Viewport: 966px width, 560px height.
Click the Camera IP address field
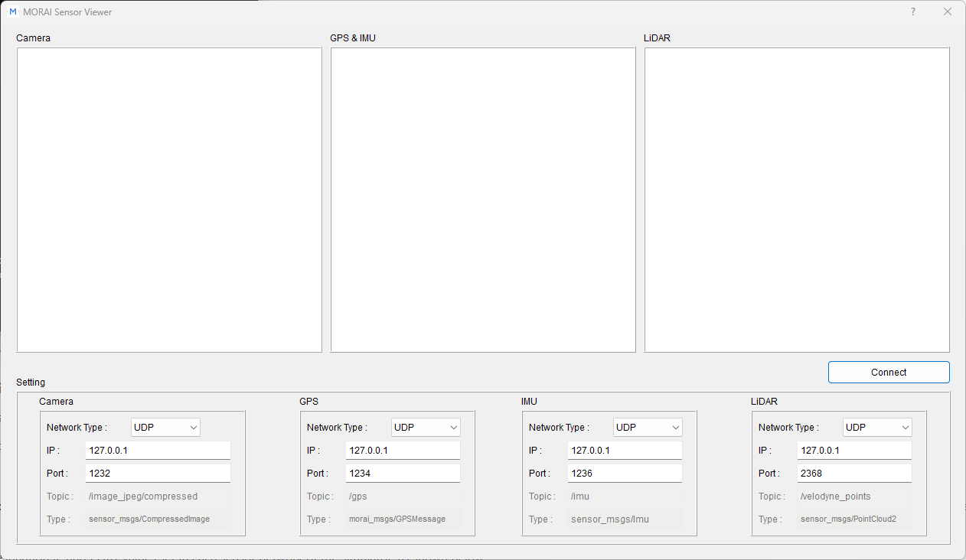click(x=158, y=451)
